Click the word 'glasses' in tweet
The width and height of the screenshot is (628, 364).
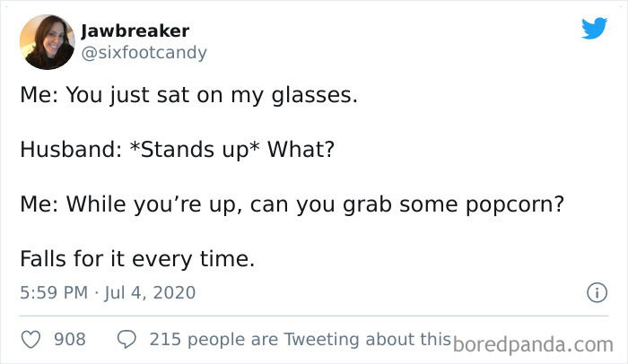coord(311,97)
